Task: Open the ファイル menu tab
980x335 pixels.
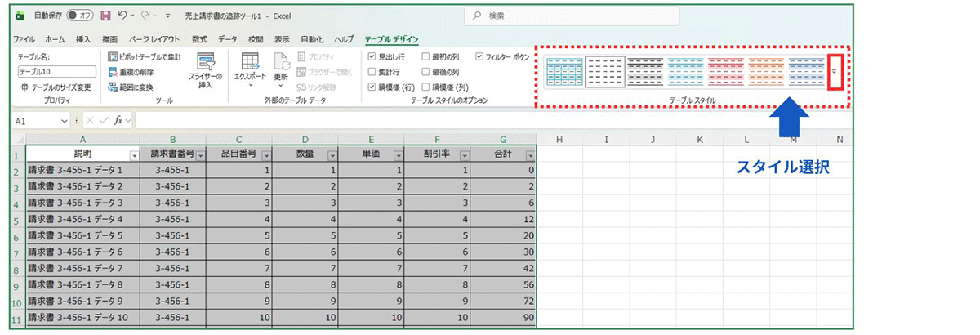Action: coord(24,39)
